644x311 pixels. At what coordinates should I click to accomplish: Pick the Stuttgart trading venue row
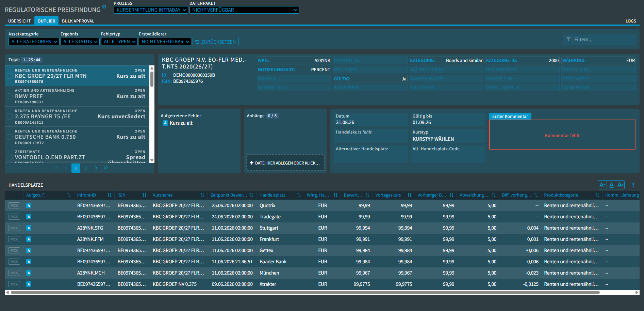14,228
